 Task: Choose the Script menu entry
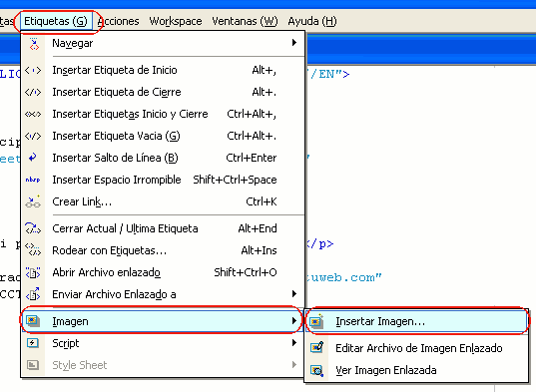point(163,343)
